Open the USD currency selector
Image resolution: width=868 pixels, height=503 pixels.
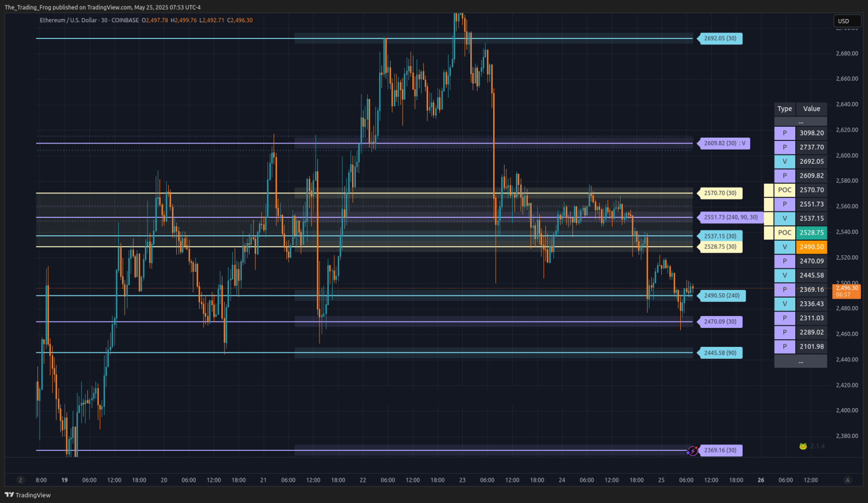[847, 21]
